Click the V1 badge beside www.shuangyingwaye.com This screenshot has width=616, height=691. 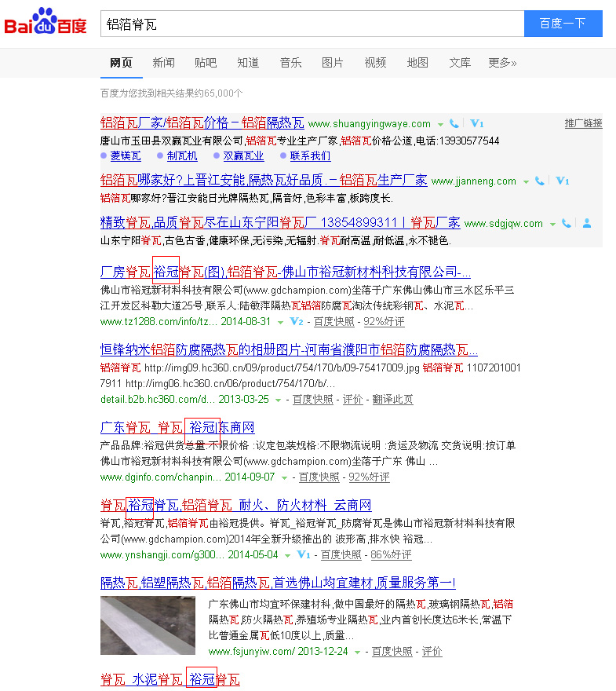(x=477, y=124)
